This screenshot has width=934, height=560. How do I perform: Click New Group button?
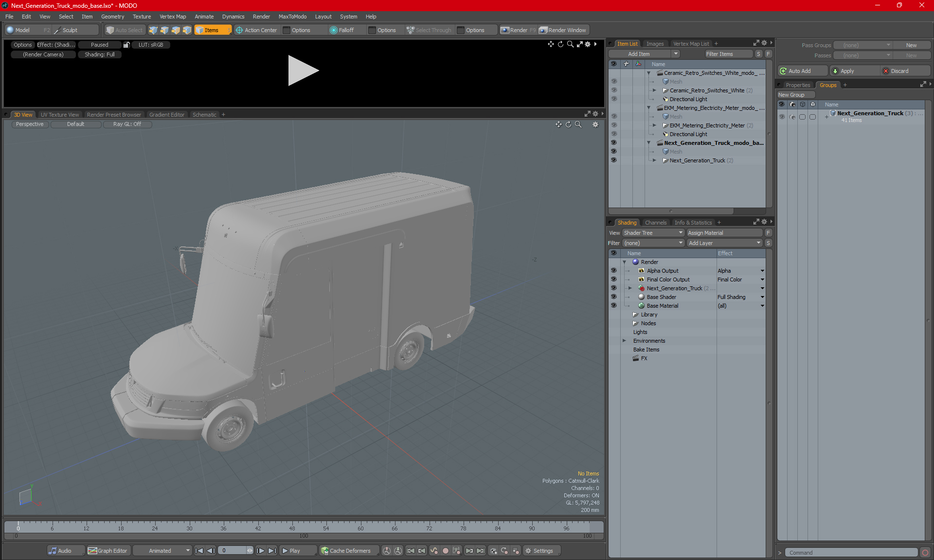click(x=796, y=95)
